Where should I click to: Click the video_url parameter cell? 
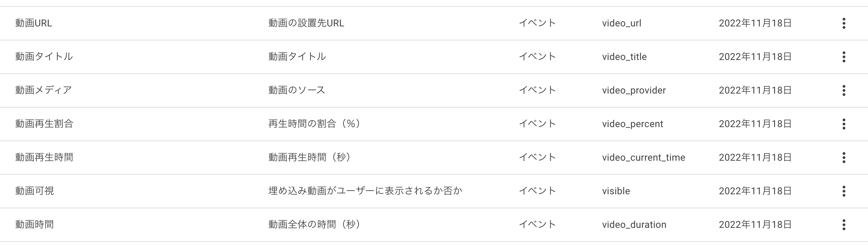[622, 23]
